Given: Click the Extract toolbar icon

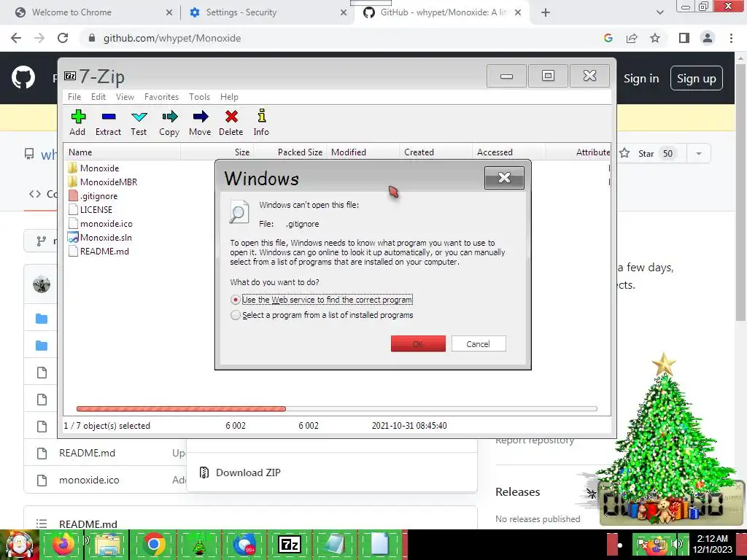Looking at the screenshot, I should coord(108,122).
